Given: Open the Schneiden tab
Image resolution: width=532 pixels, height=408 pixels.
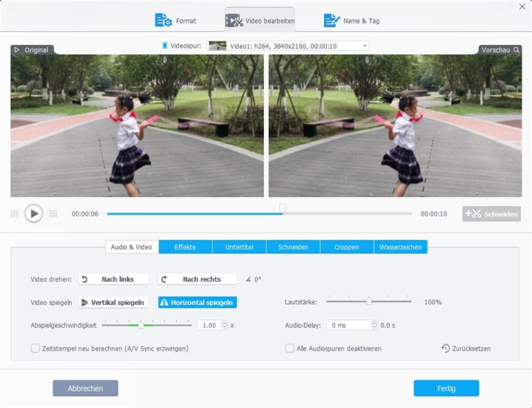Looking at the screenshot, I should click(293, 247).
